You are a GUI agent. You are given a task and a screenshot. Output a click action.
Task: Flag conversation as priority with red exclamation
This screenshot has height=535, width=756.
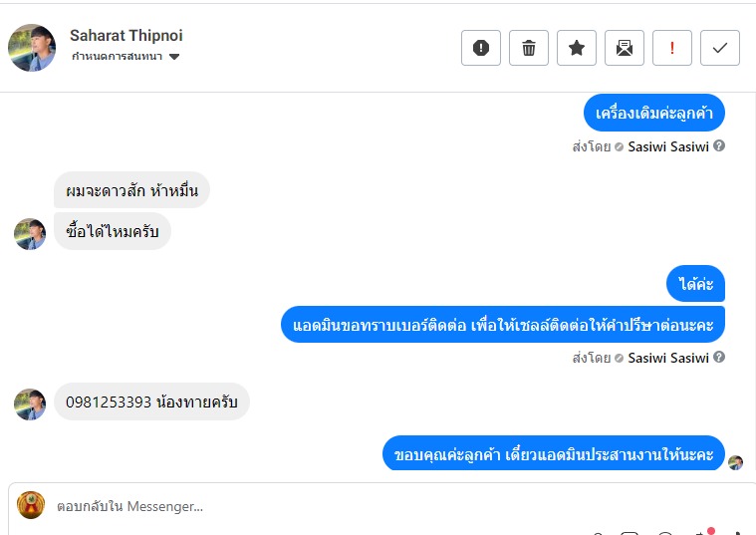pos(671,48)
